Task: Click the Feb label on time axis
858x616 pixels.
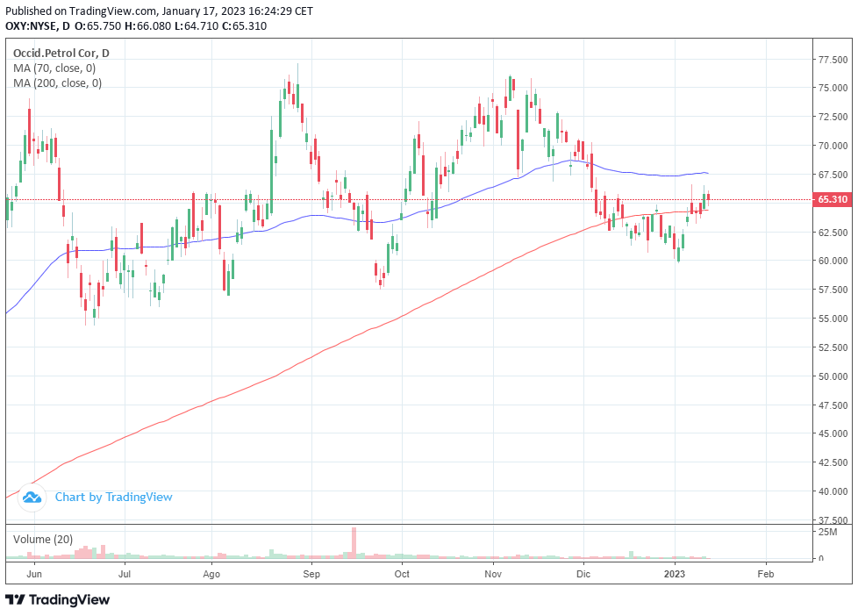Action: point(766,574)
